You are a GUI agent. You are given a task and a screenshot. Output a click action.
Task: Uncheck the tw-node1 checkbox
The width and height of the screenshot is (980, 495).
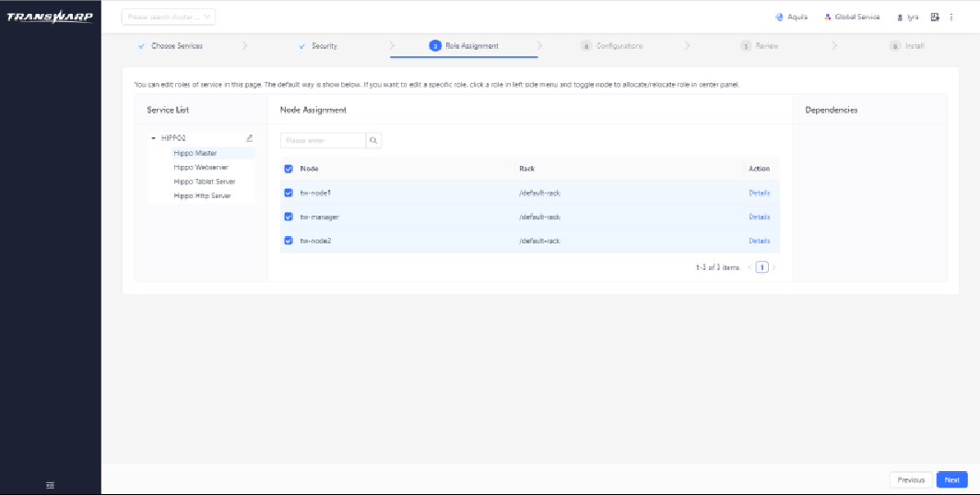tap(289, 193)
